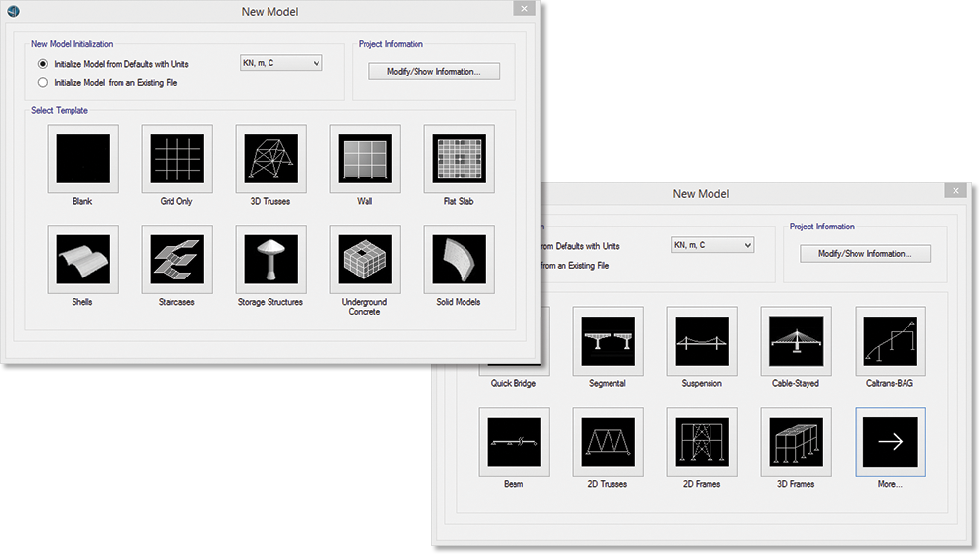Select the Cable-Stayed bridge template
The image size is (980, 554).
click(x=796, y=341)
